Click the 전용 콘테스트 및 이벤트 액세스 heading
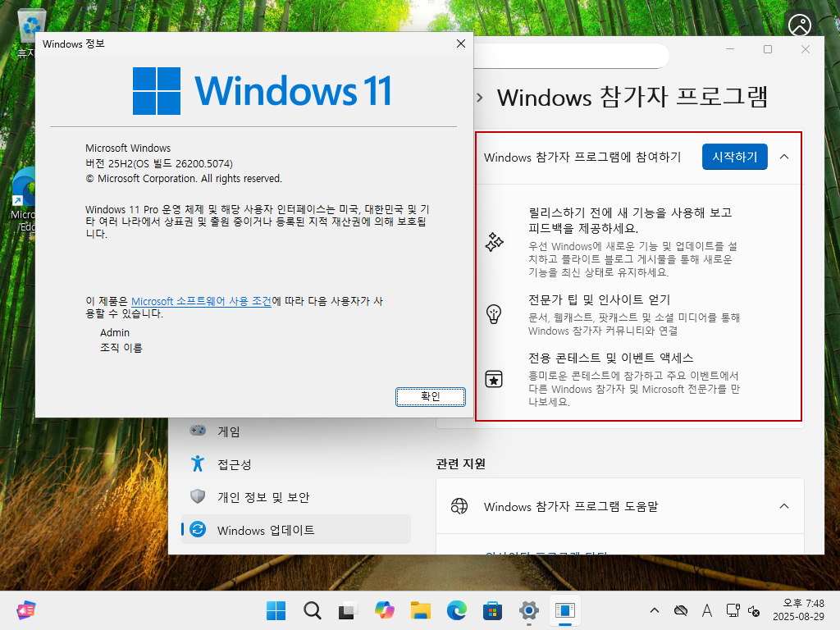 point(610,358)
